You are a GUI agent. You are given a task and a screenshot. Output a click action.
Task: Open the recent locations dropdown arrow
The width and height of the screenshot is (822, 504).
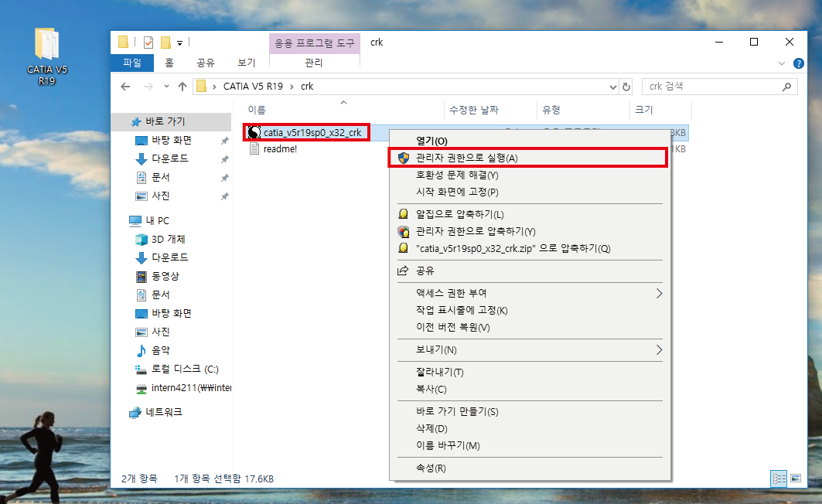(166, 87)
